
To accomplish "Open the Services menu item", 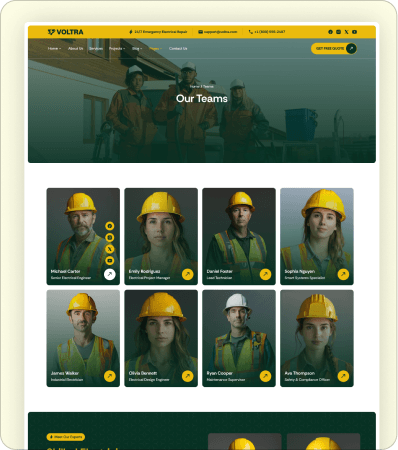I will click(96, 49).
